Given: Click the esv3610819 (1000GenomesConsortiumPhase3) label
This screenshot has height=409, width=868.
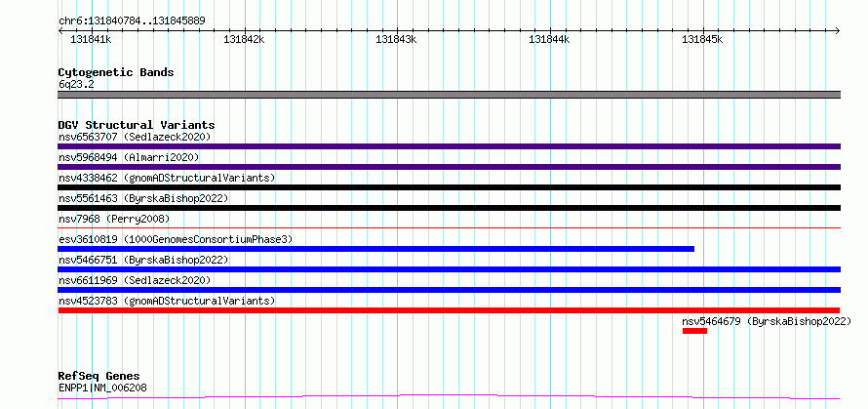Looking at the screenshot, I should (176, 239).
